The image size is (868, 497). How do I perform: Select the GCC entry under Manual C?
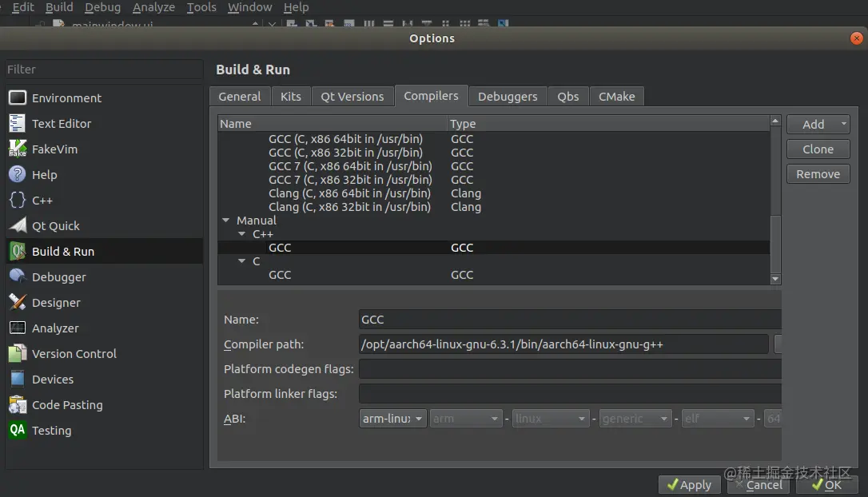493,275
